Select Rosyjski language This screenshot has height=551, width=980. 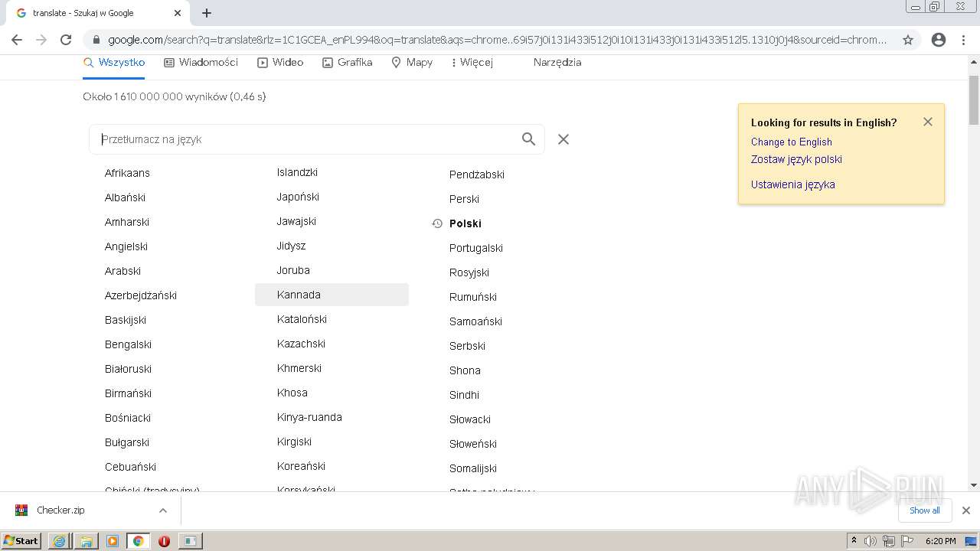[x=469, y=272]
